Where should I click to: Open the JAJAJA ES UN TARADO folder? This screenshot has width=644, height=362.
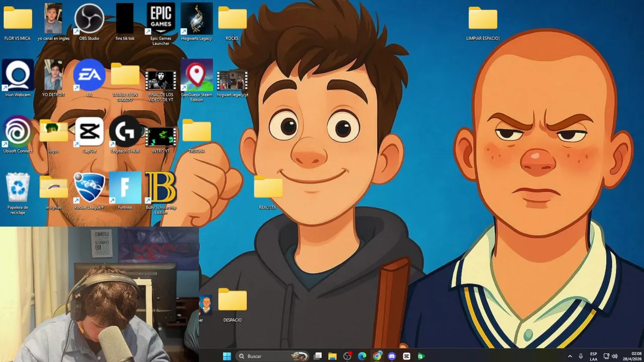point(125,81)
